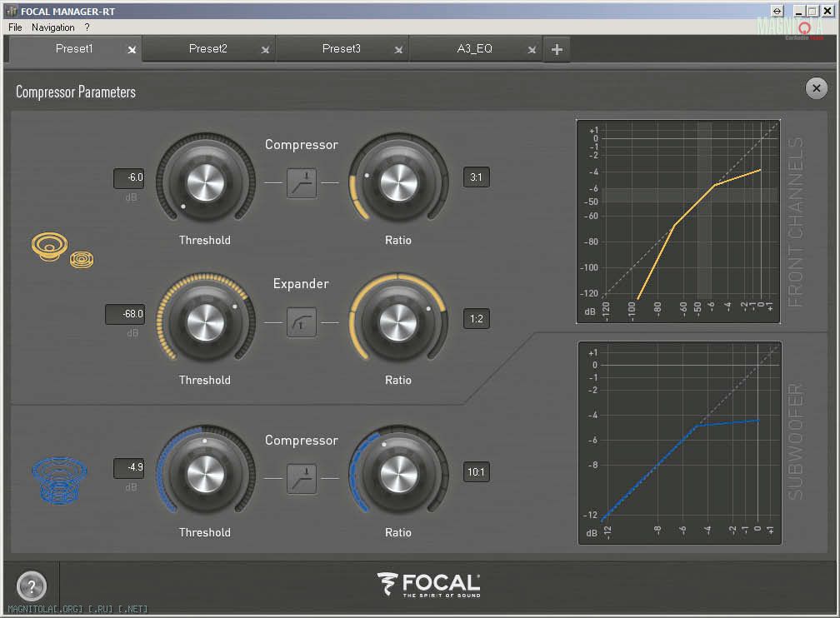Select the 3:1 ratio value field
This screenshot has width=840, height=618.
click(477, 177)
